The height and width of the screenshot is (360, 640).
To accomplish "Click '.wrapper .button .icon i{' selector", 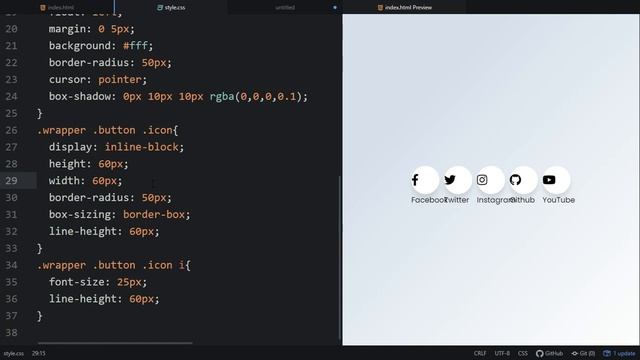I will click(x=114, y=265).
